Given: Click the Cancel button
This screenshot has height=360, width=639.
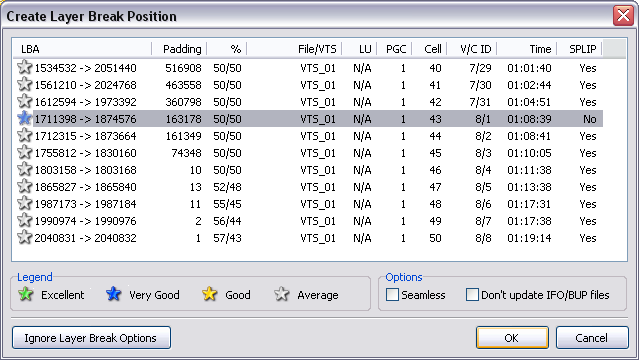Looking at the screenshot, I should click(x=592, y=338).
